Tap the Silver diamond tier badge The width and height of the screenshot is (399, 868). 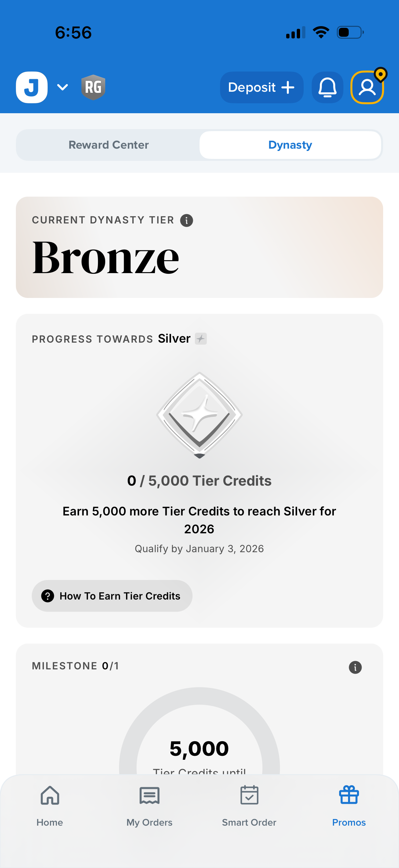[x=199, y=414]
